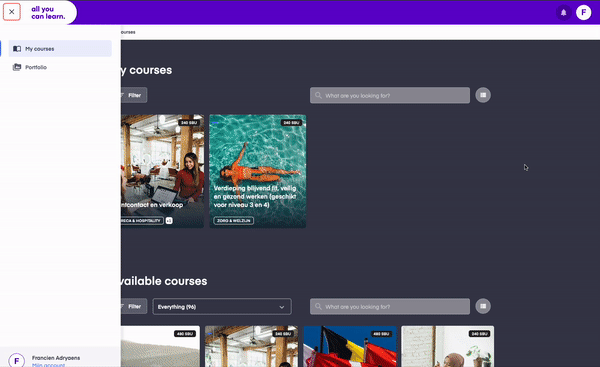Image resolution: width=600 pixels, height=367 pixels.
Task: Toggle list view for Available courses
Action: click(x=483, y=306)
